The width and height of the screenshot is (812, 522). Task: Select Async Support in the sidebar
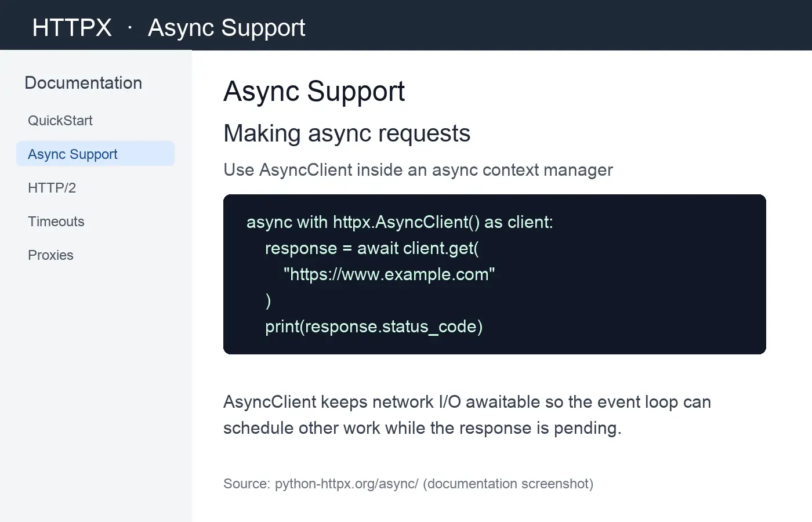click(x=95, y=154)
